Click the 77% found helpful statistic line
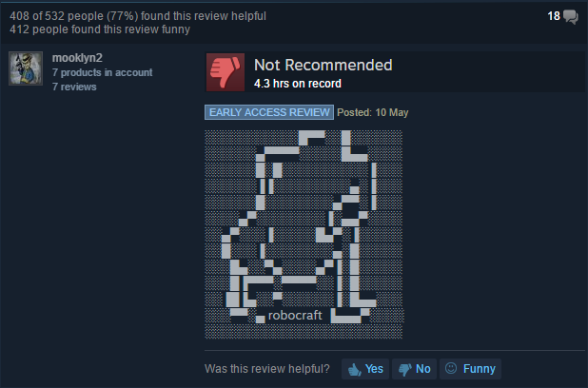The width and height of the screenshot is (588, 388). tap(138, 16)
